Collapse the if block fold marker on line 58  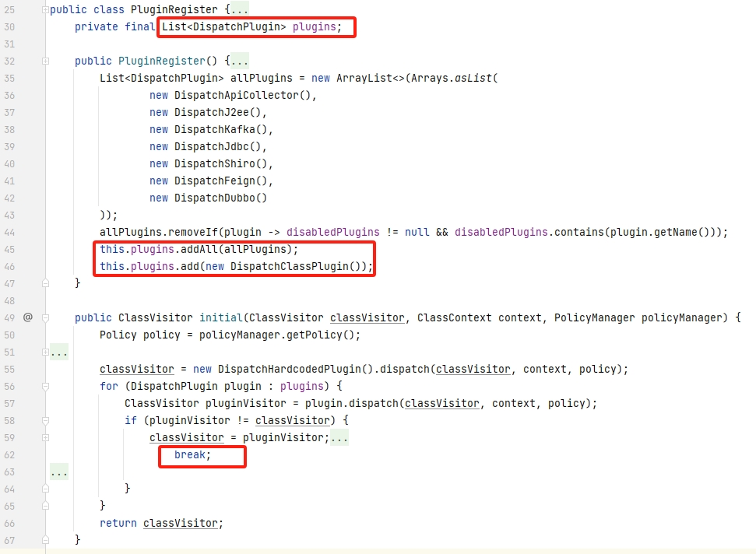tap(46, 420)
